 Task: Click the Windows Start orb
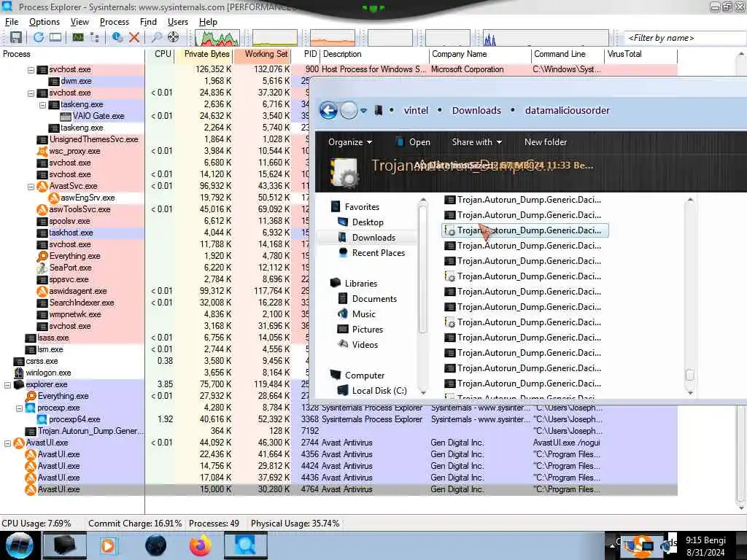[19, 545]
